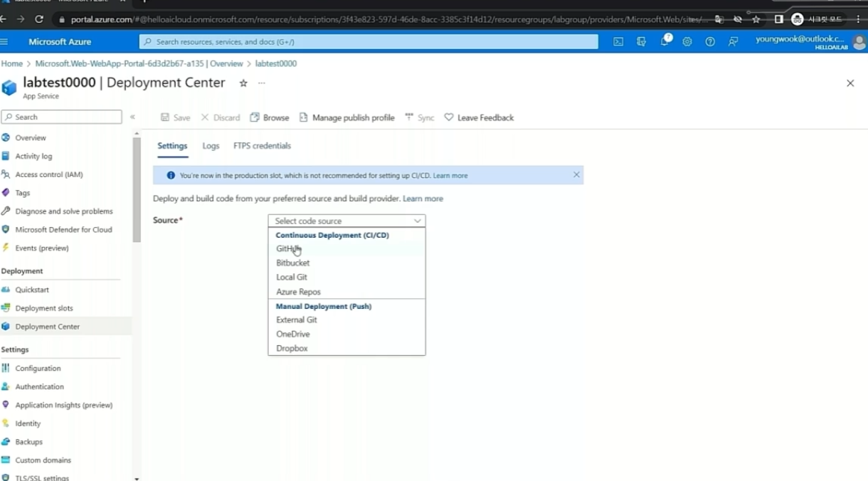Click Browse in the toolbar

point(270,117)
